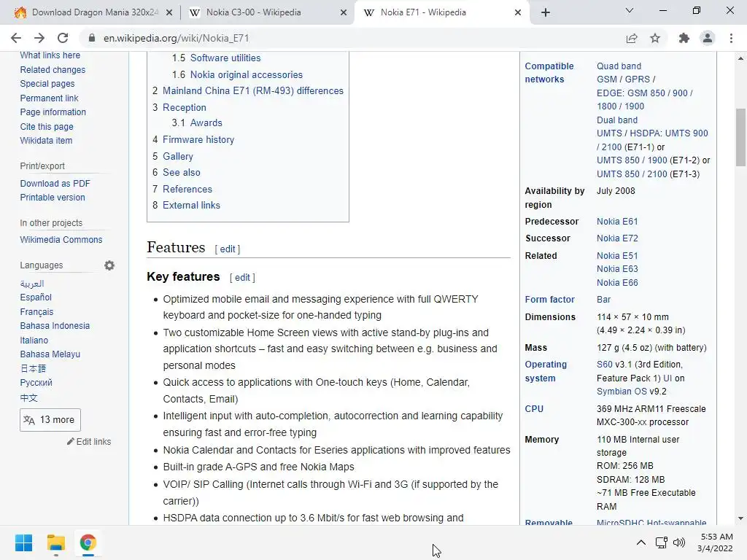This screenshot has width=747, height=560.
Task: Open the Wikimedia Commons link
Action: (61, 239)
